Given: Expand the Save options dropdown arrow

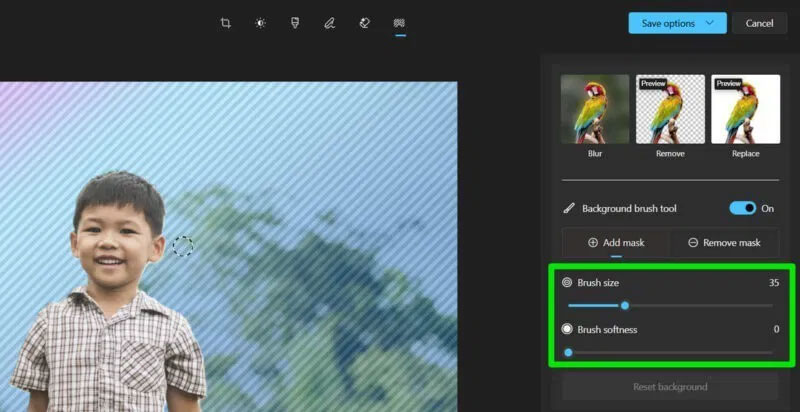Looking at the screenshot, I should pos(709,23).
